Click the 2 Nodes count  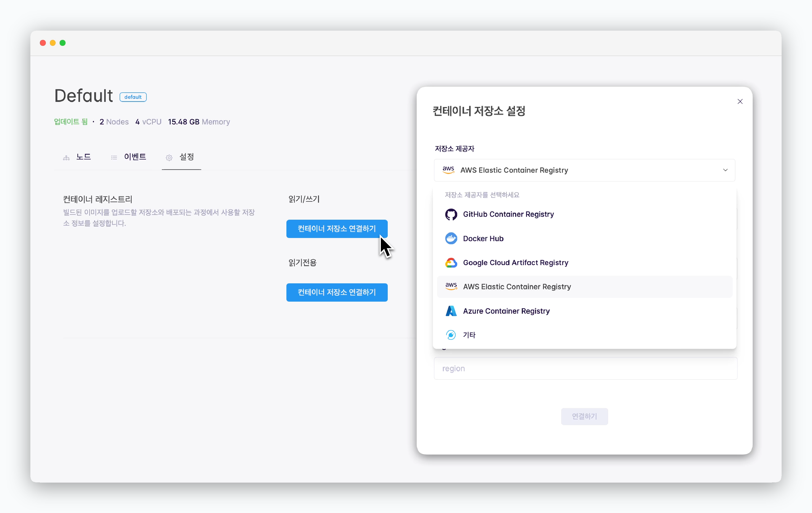(114, 122)
